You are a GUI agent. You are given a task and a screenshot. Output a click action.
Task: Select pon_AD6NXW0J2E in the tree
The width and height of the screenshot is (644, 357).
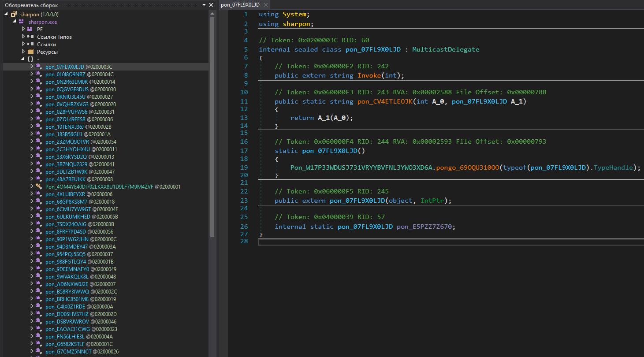click(80, 284)
